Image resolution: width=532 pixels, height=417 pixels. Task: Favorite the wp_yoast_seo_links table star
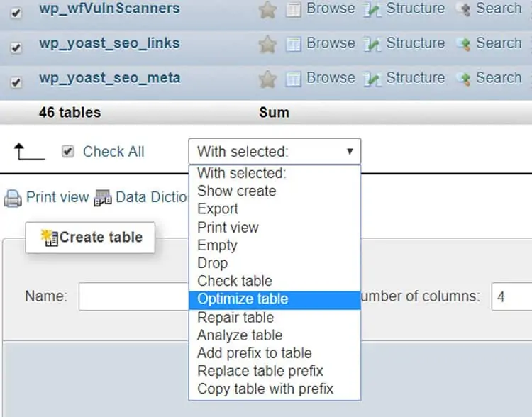coord(267,45)
